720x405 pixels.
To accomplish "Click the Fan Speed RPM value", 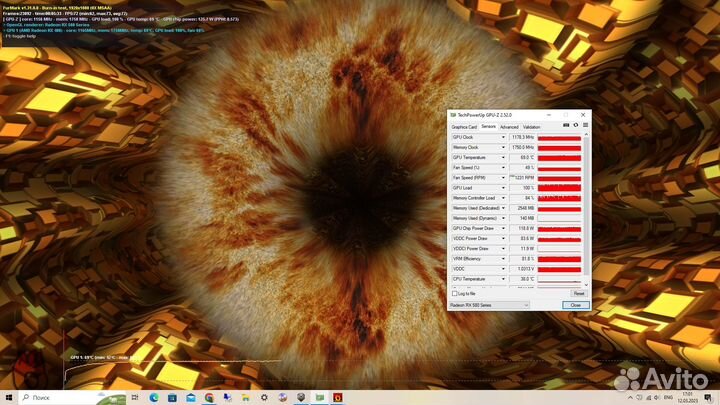I will pos(522,178).
